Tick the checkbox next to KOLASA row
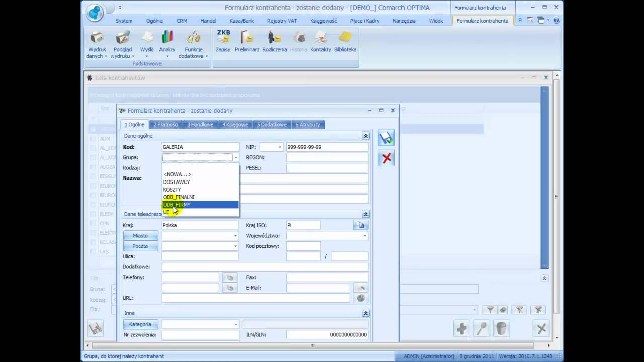The height and width of the screenshot is (362, 644). pos(93,242)
